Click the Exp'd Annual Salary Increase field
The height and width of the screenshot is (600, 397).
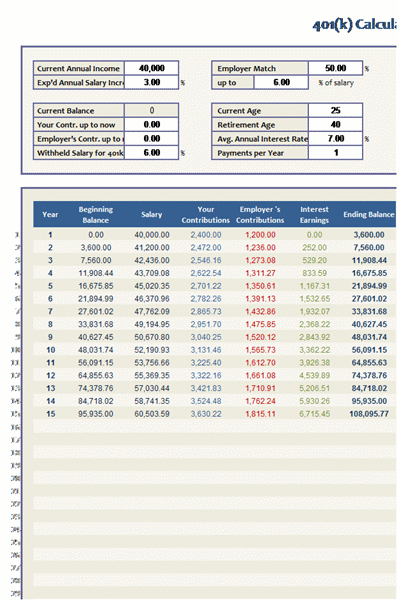click(152, 82)
